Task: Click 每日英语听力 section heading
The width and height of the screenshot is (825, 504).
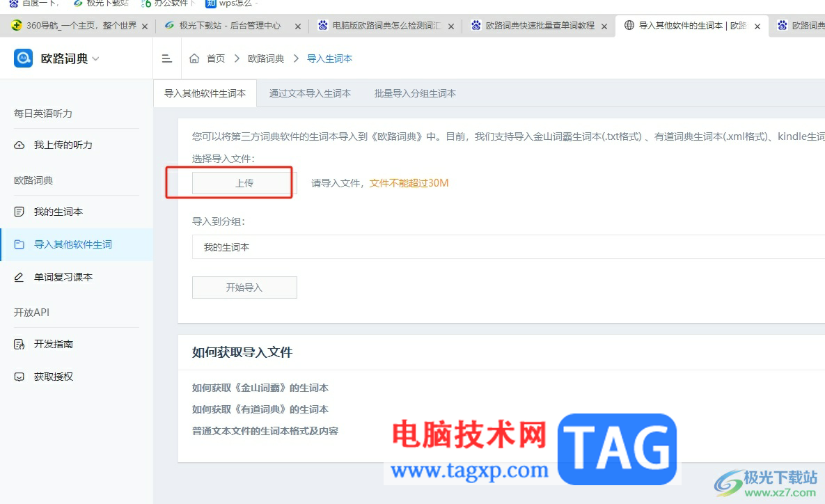Action: 42,113
